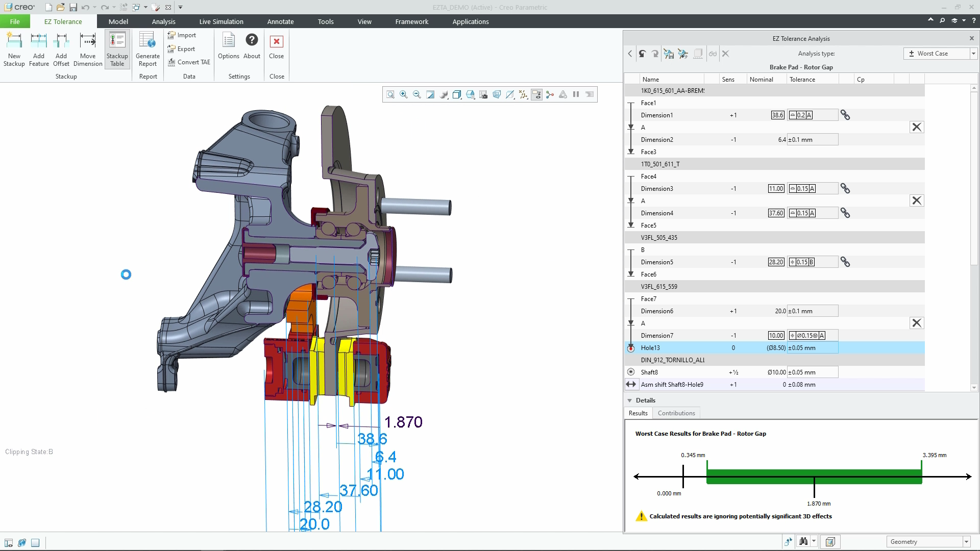Open the Display Style dropdown
Image resolution: width=980 pixels, height=551 pixels.
pos(457,94)
